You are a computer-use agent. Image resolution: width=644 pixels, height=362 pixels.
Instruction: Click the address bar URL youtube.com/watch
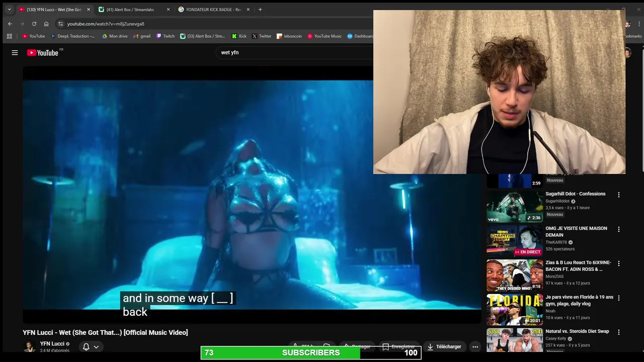click(106, 24)
